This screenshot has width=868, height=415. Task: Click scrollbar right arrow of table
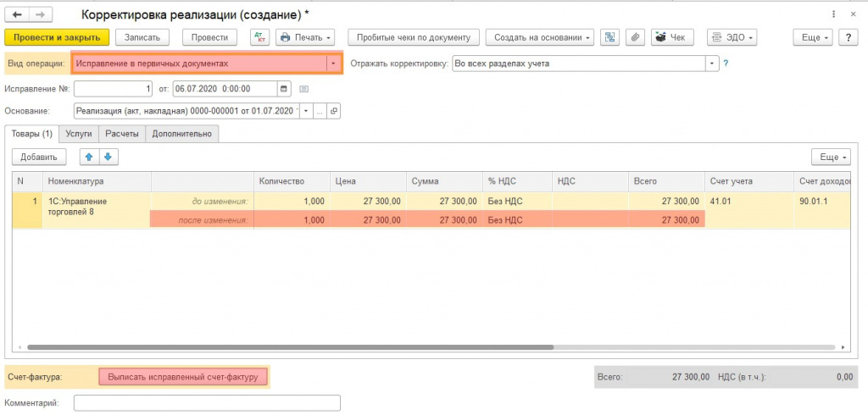pos(843,347)
